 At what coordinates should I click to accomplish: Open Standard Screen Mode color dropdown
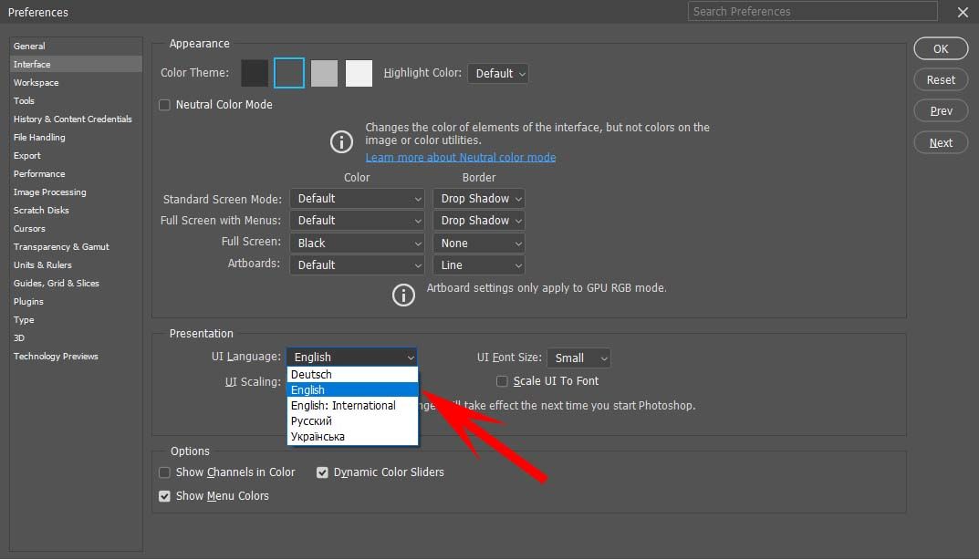pos(357,199)
